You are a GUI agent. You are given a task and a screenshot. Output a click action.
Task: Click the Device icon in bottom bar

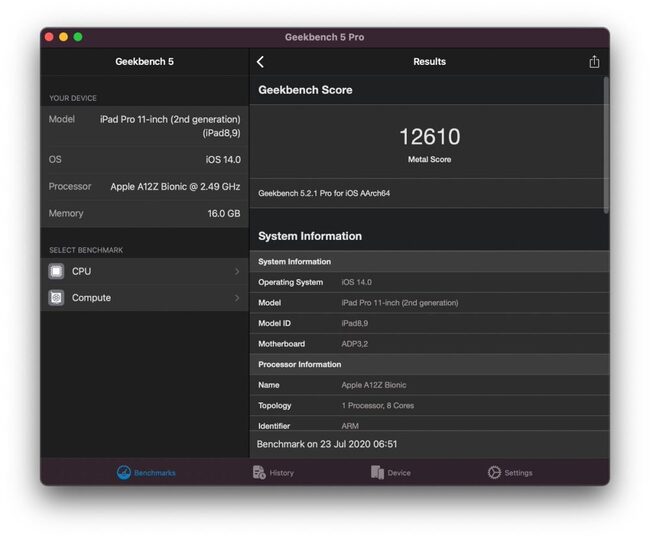click(x=377, y=472)
